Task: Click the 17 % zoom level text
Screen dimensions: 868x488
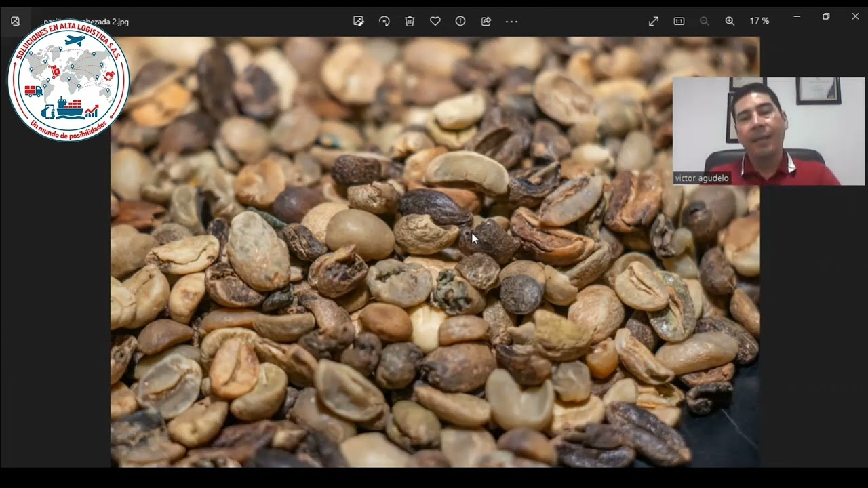Action: coord(759,21)
